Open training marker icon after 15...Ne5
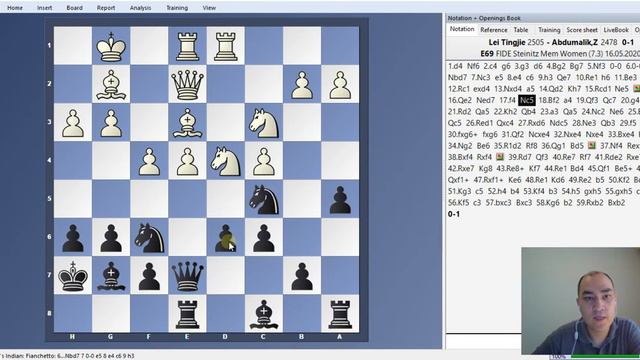Image resolution: width=640 pixels, height=360 pixels. (636, 89)
